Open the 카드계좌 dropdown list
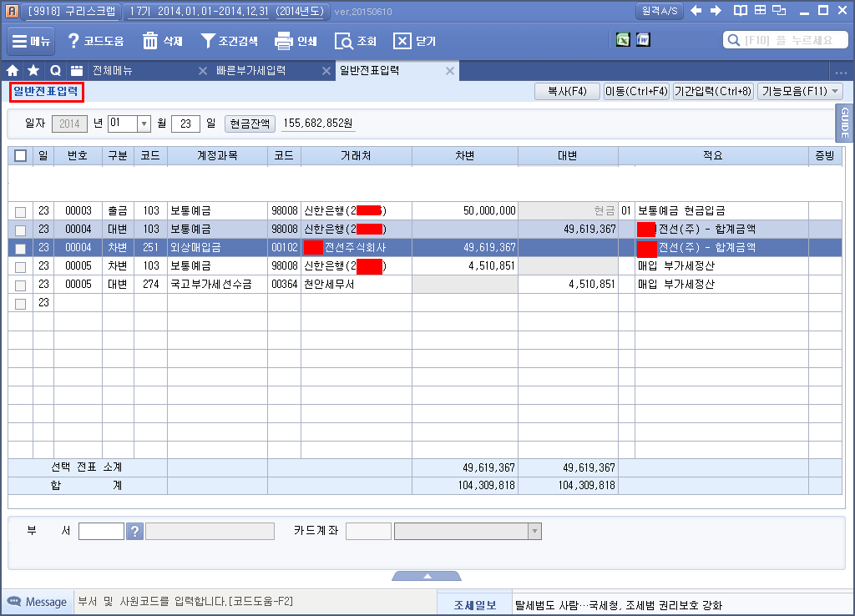This screenshot has height=616, width=855. (x=535, y=531)
